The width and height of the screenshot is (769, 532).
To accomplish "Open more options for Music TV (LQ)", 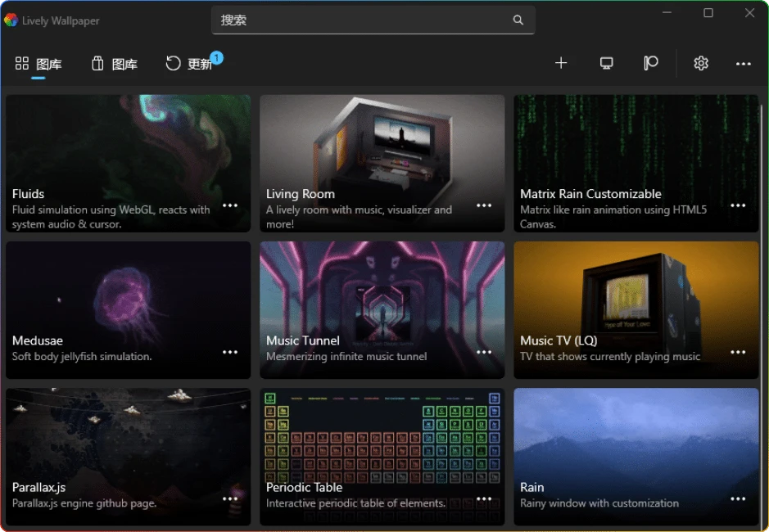I will coord(738,352).
